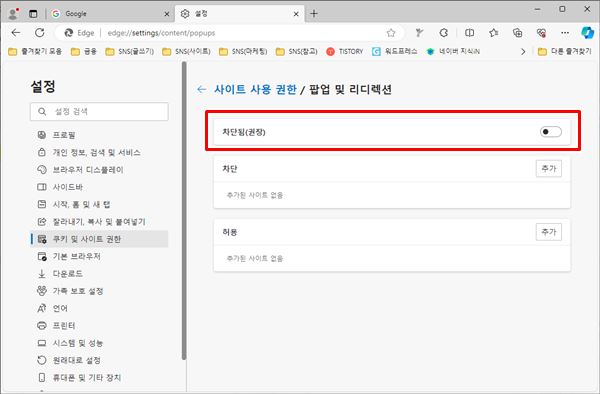Open 사이드바 settings section

click(x=99, y=187)
